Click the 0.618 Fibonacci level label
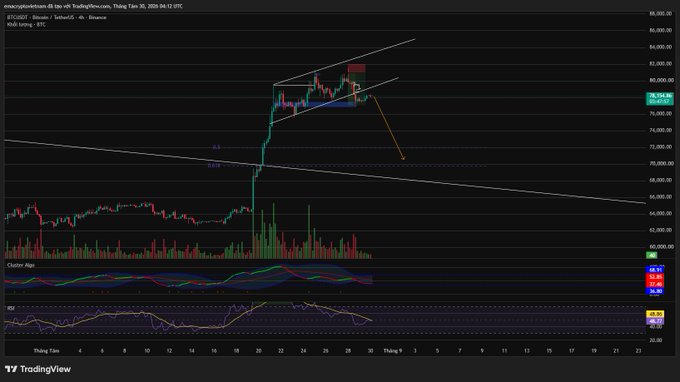The image size is (680, 382). coord(214,166)
